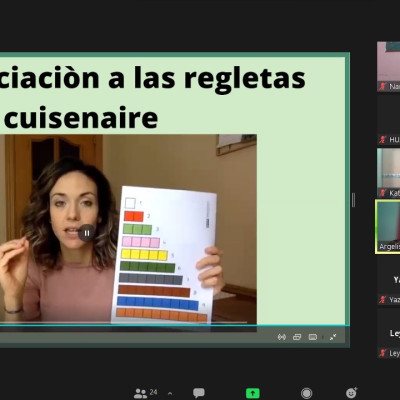The height and width of the screenshot is (400, 400).
Task: Open the Reactions smiley icon
Action: 351,393
